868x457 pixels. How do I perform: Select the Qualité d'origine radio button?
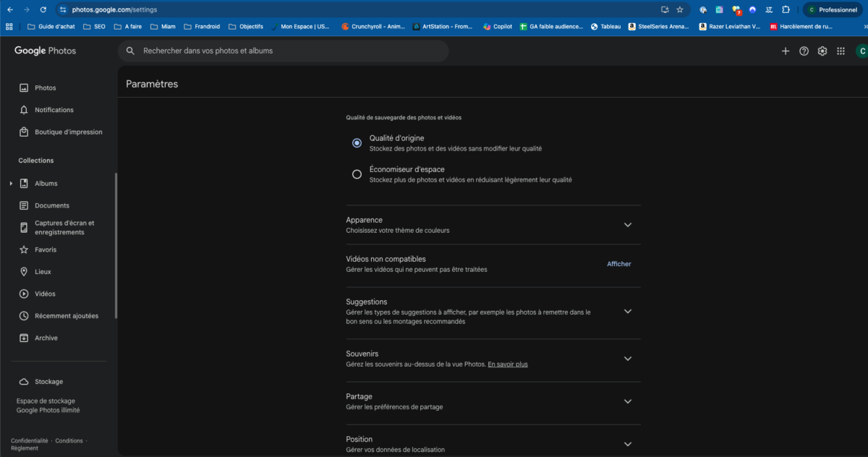point(357,143)
